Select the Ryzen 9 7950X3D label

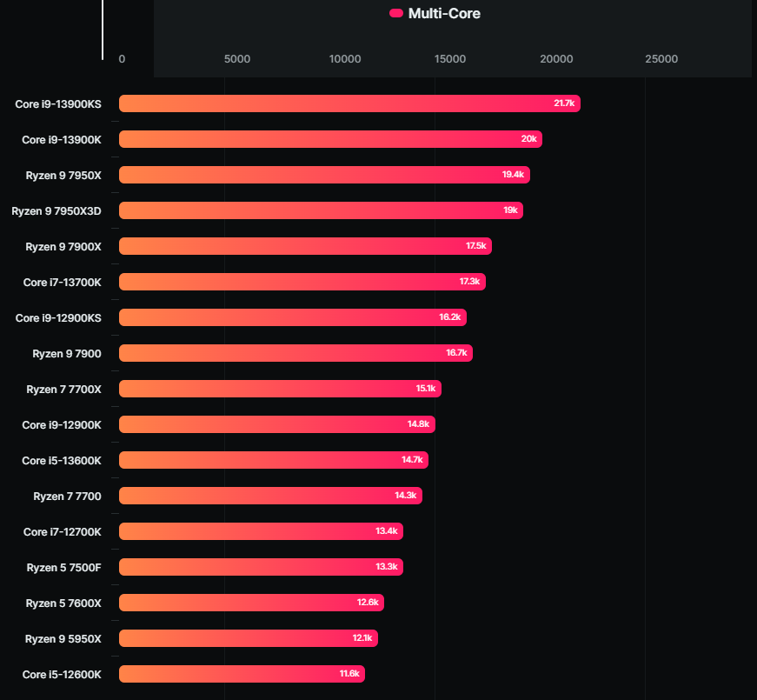pos(56,211)
